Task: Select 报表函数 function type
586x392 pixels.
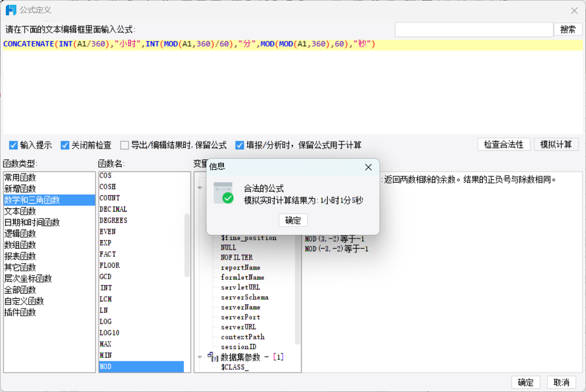Action: 49,256
